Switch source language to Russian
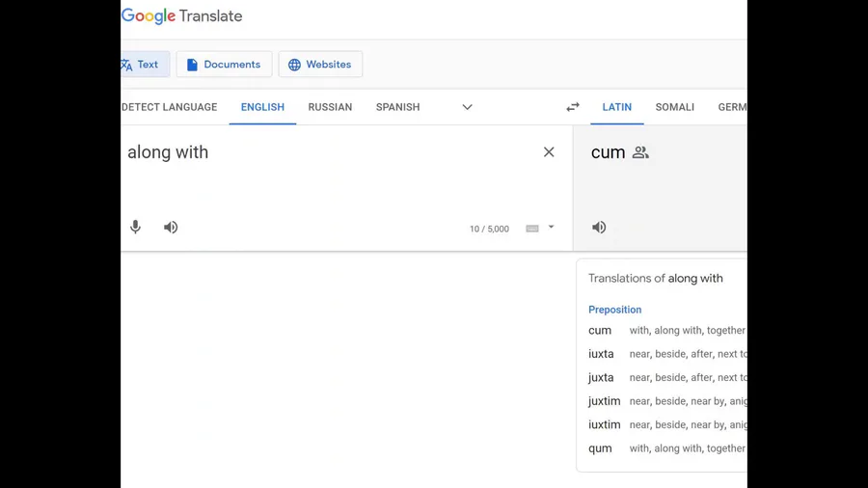The image size is (868, 488). coord(330,107)
